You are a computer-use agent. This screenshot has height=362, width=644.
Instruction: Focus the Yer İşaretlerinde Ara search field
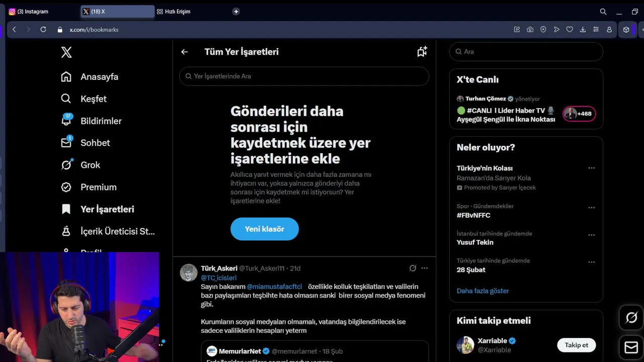[304, 76]
